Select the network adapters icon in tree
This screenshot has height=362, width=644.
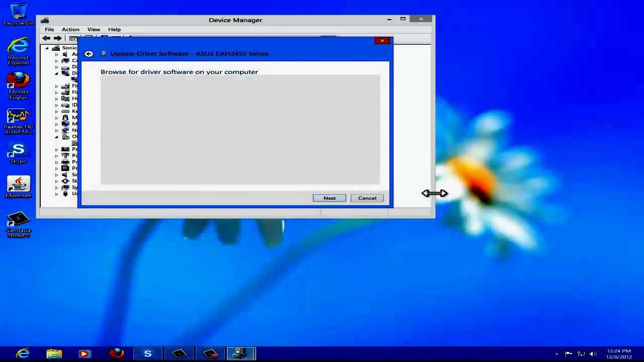coord(65,130)
